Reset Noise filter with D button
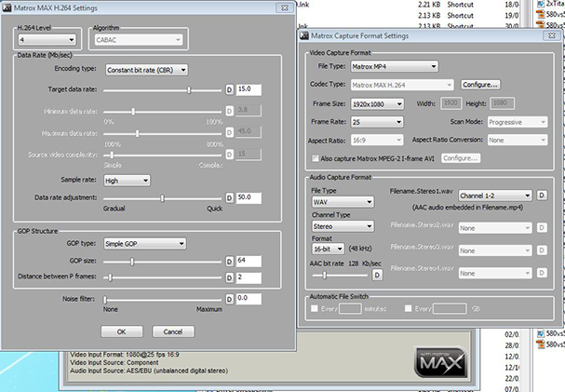The width and height of the screenshot is (565, 392). coord(230,299)
